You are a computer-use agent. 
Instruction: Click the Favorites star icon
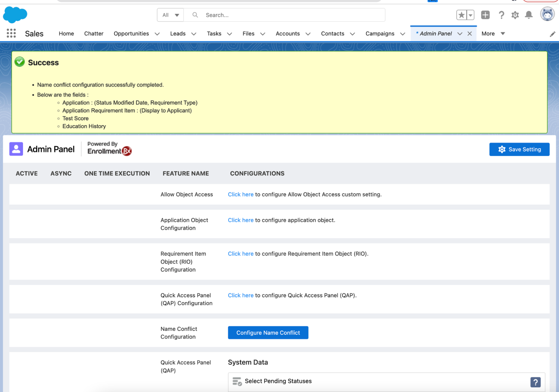[461, 15]
